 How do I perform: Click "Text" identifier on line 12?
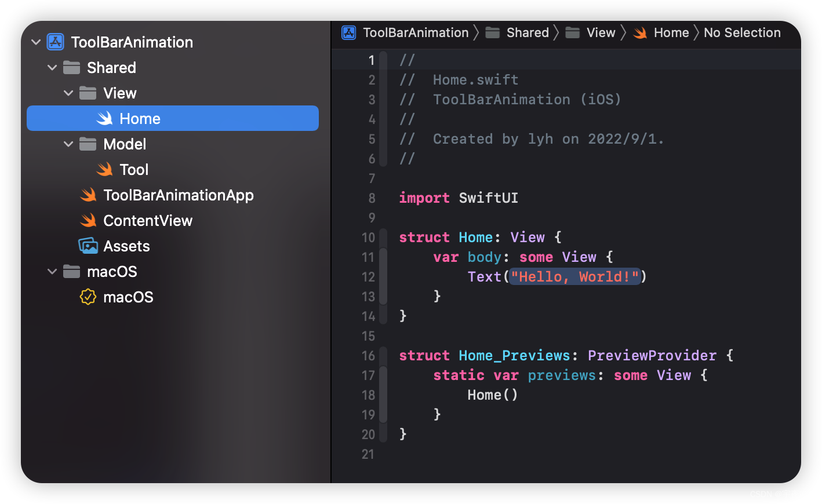click(484, 277)
